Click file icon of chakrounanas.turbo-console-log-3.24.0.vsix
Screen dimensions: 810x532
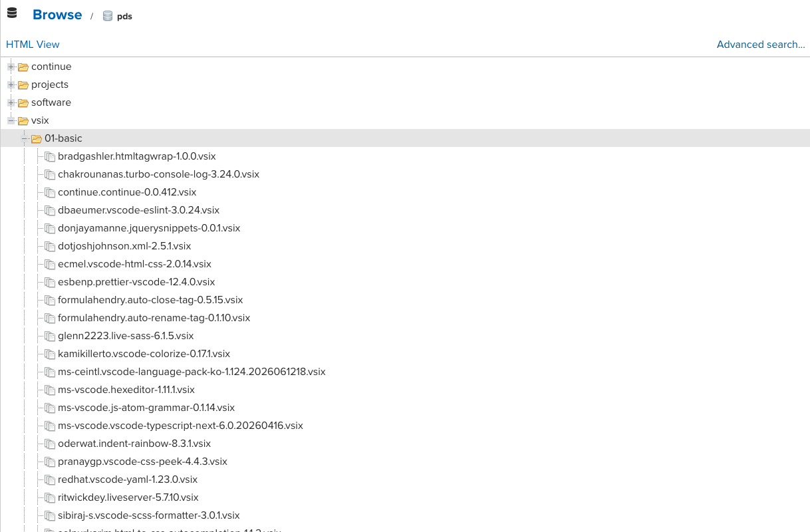[x=50, y=175]
